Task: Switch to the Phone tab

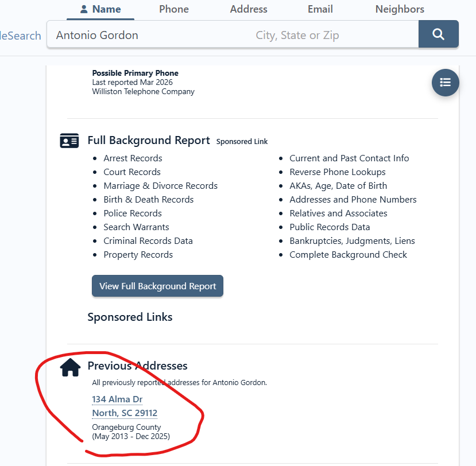Action: [174, 9]
